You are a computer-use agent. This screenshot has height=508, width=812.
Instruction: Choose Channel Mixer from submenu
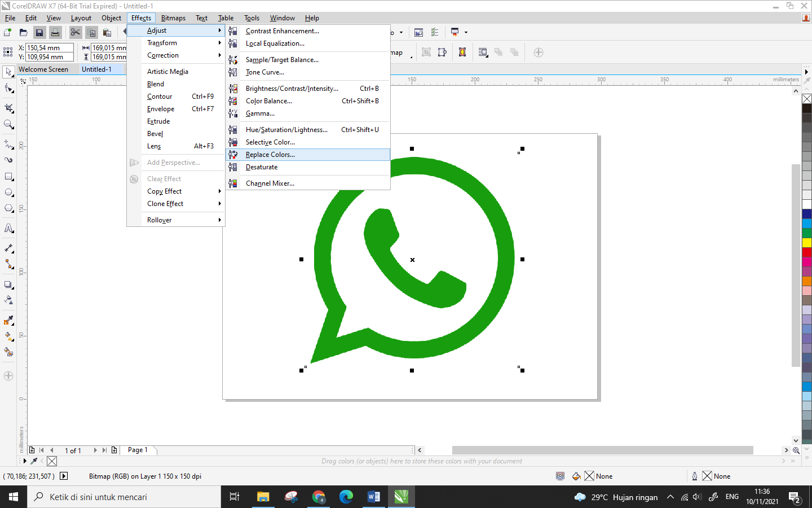tap(308, 183)
